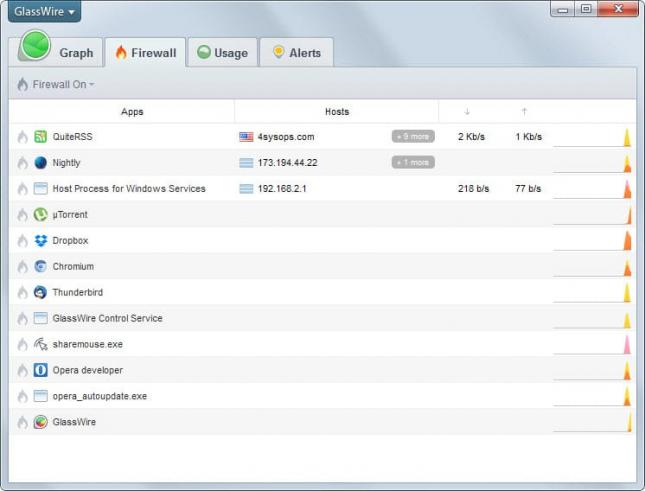Click Host Process for Windows Services icon

(x=40, y=189)
